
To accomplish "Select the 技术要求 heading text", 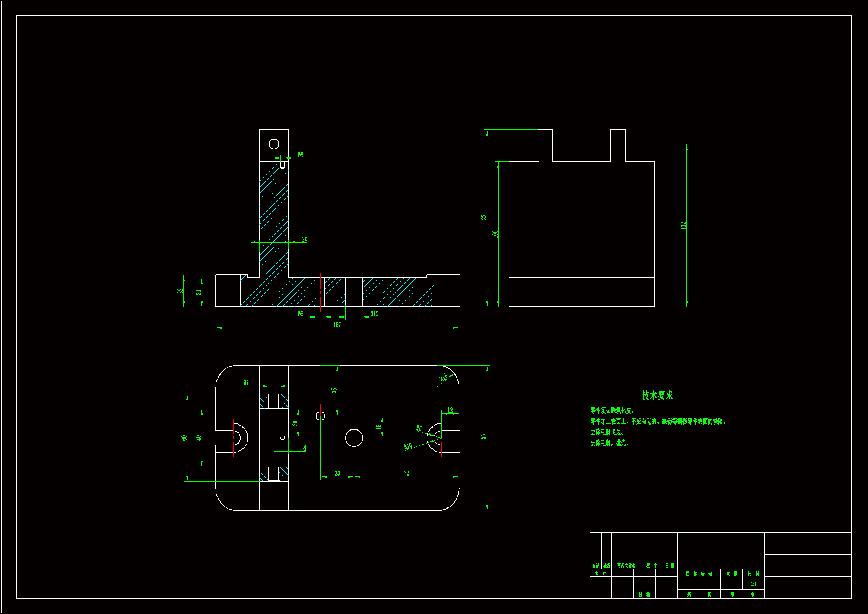I will pyautogui.click(x=657, y=395).
